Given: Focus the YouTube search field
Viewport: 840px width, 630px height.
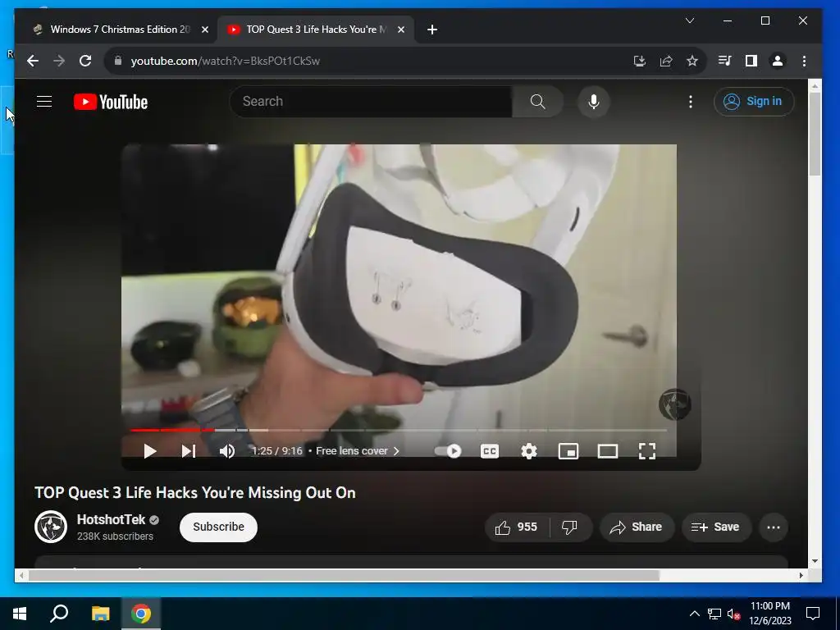Looking at the screenshot, I should [371, 101].
